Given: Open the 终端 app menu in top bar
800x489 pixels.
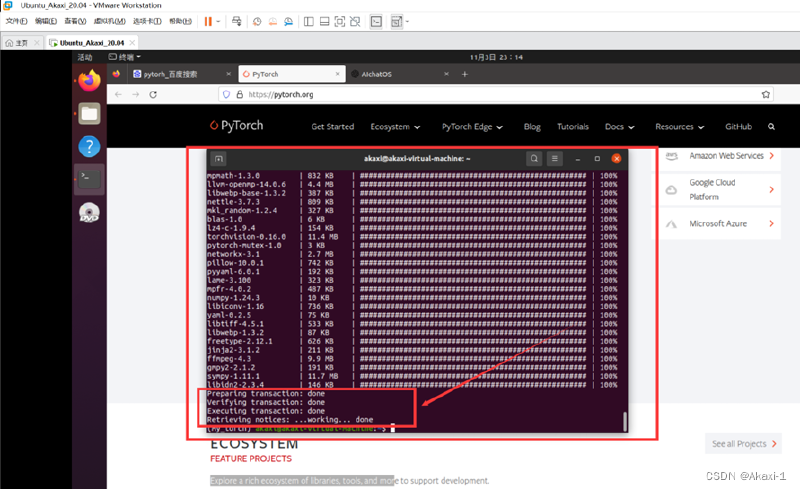Looking at the screenshot, I should coord(124,57).
